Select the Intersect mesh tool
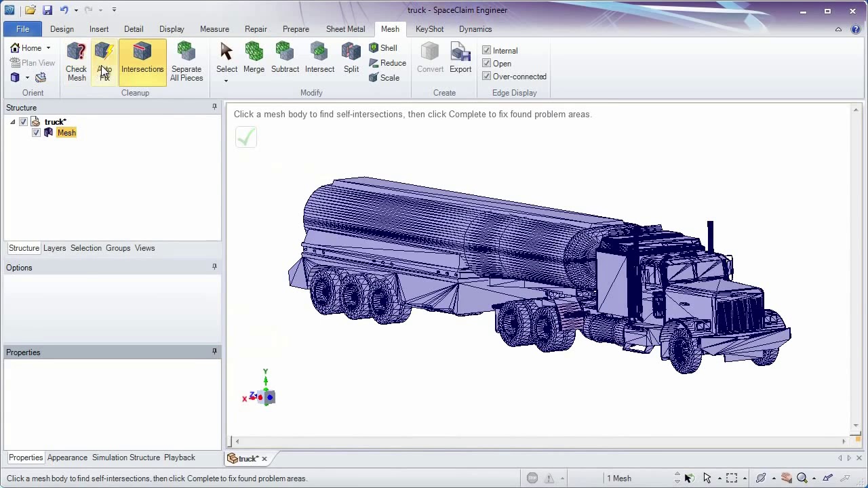Screen dimensions: 868x488 (319, 58)
